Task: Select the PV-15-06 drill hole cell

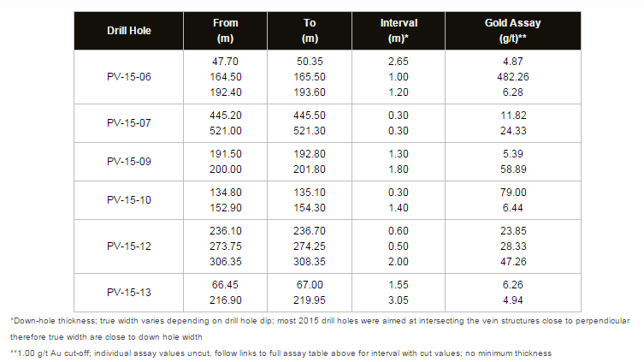Action: click(129, 77)
